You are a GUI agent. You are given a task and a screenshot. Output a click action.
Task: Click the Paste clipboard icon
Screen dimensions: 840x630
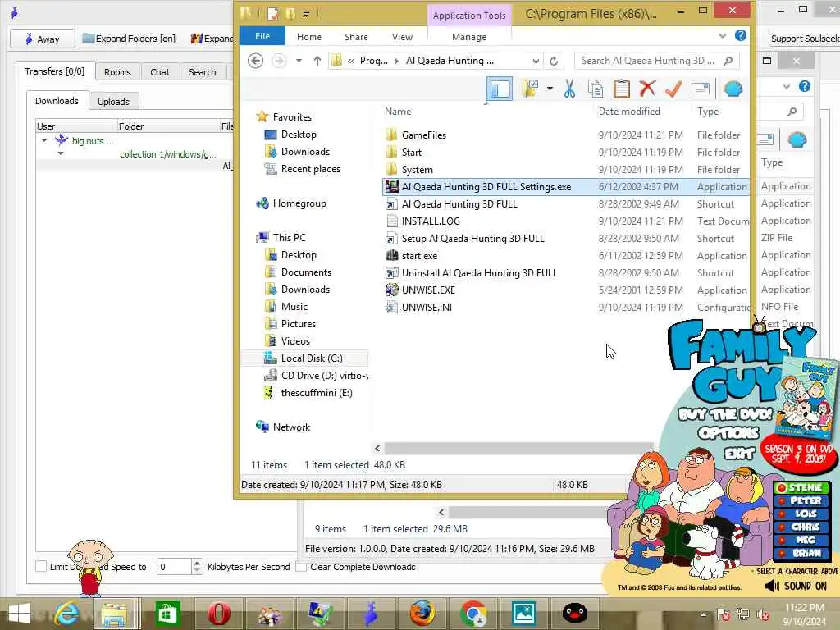pos(622,89)
